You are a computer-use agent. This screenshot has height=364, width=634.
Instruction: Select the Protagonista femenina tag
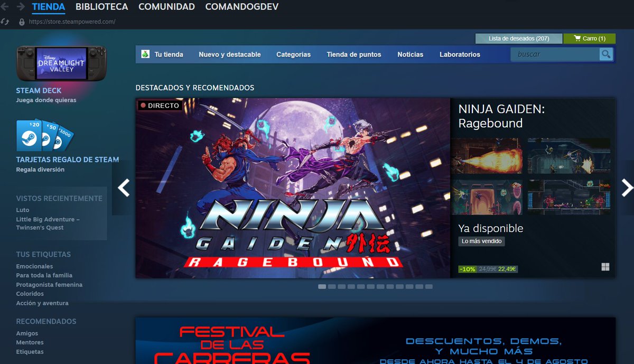[x=49, y=285]
